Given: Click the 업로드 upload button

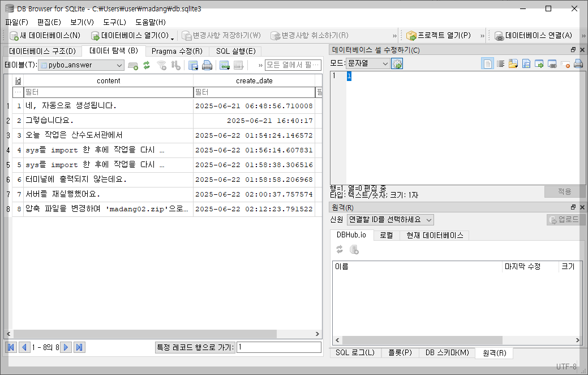Looking at the screenshot, I should click(x=565, y=220).
